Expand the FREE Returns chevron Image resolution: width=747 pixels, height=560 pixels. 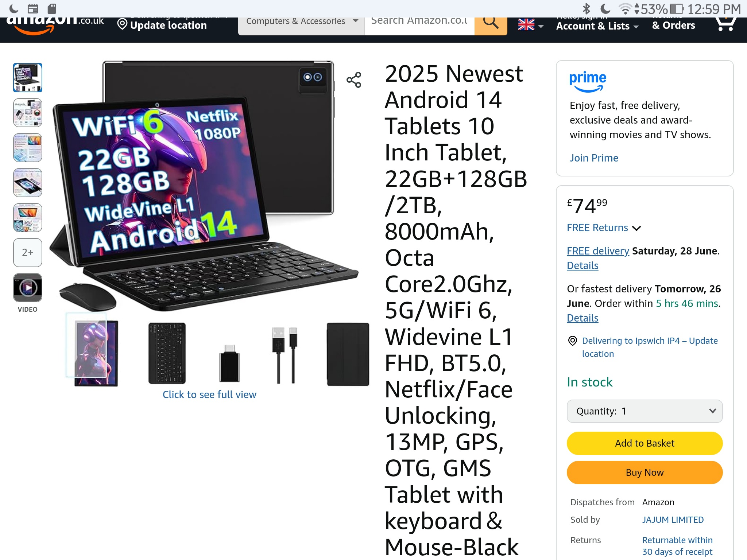click(x=636, y=228)
